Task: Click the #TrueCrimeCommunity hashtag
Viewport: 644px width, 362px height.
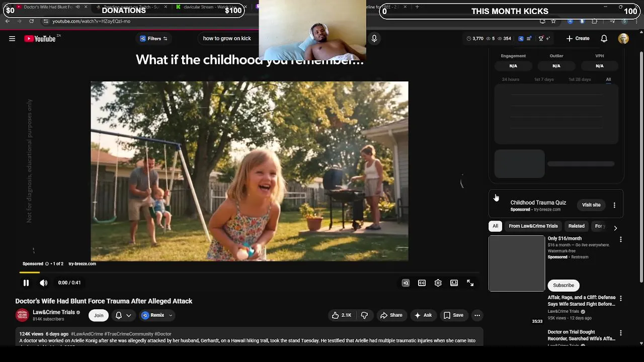Action: 129,334
